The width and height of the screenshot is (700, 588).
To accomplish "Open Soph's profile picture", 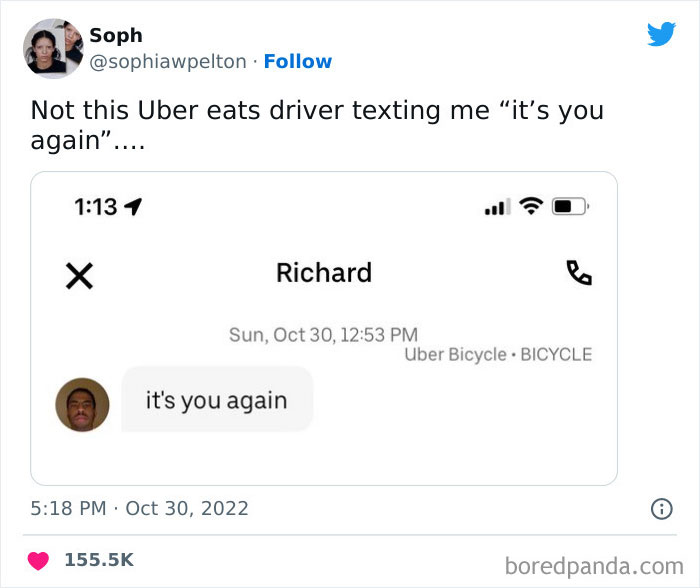I will 53,48.
